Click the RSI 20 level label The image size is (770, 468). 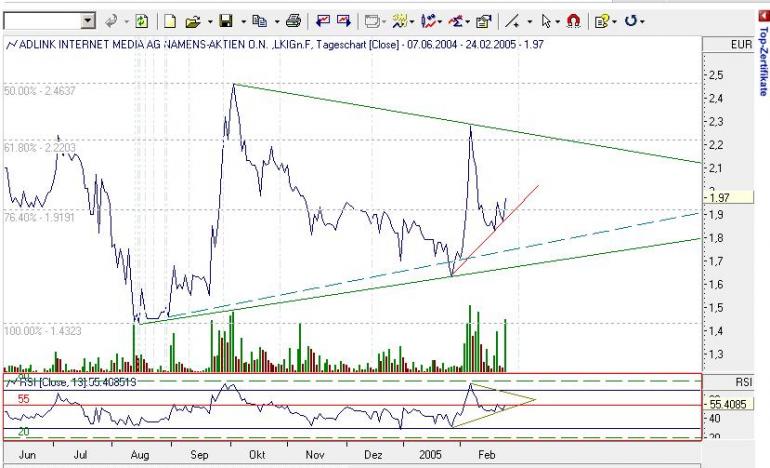tap(24, 432)
